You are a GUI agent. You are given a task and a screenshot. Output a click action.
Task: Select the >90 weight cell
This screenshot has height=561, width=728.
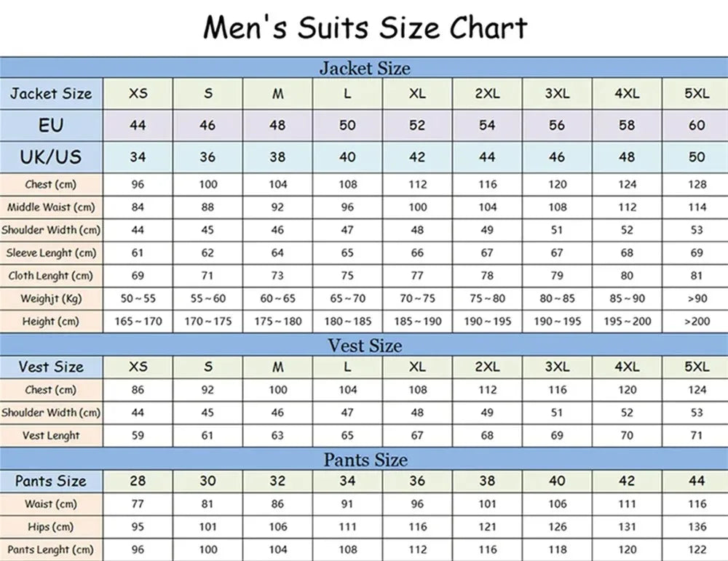697,298
